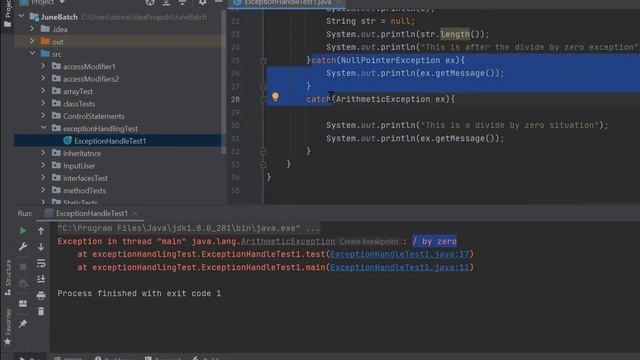
Task: Open run configuration wrench icon
Action: 23,247
